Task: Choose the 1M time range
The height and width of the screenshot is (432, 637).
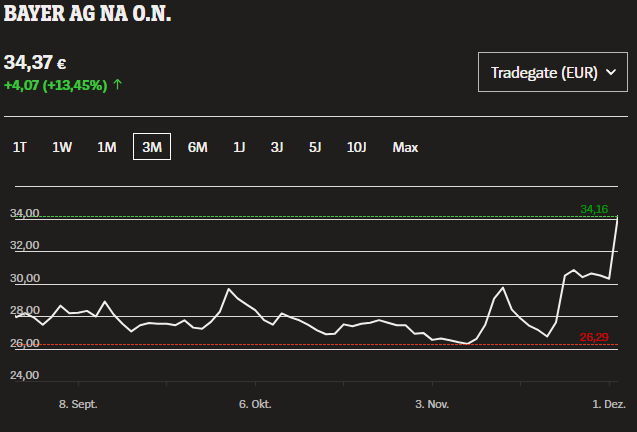Action: [x=106, y=147]
